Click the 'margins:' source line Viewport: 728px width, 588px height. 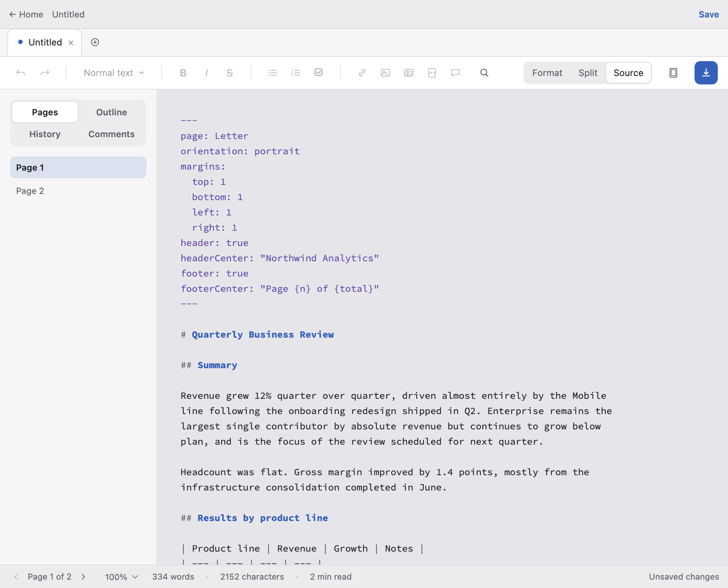[203, 166]
